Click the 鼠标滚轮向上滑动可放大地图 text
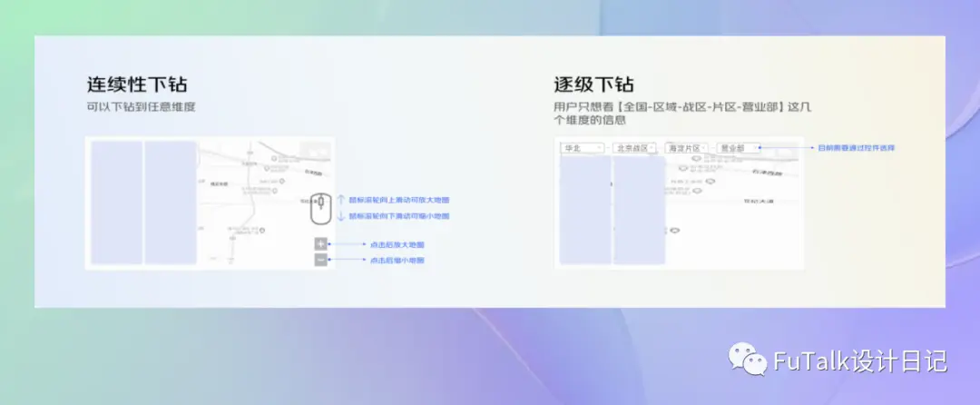 (398, 200)
